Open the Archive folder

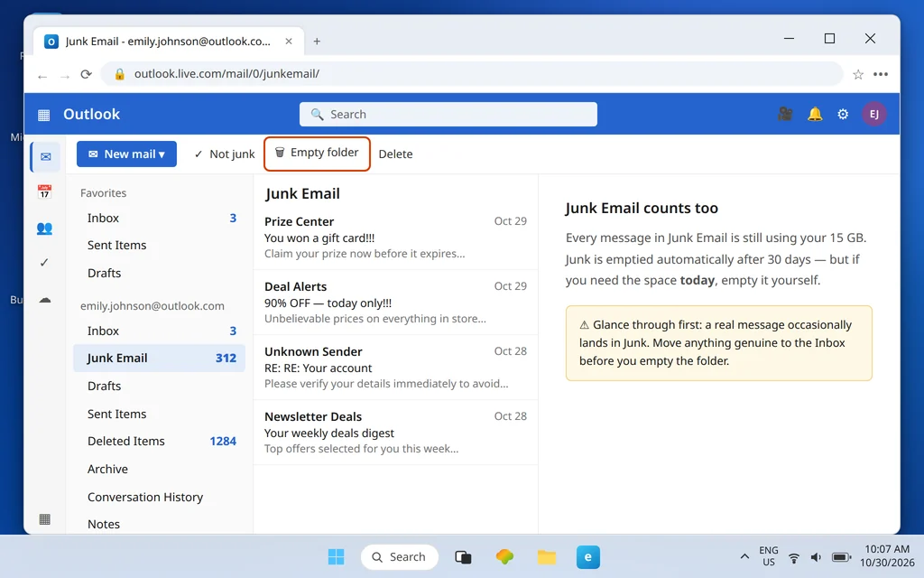[x=159, y=469]
